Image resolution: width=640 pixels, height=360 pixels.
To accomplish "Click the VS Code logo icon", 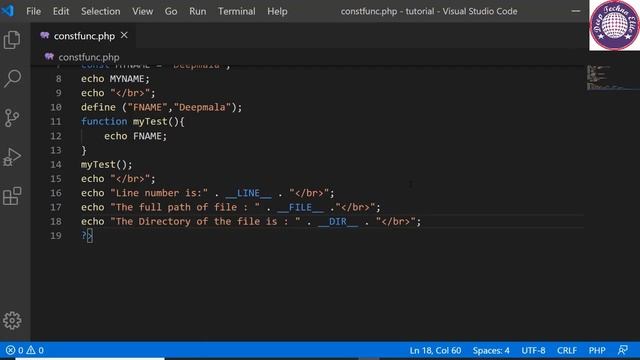I will tap(7, 11).
